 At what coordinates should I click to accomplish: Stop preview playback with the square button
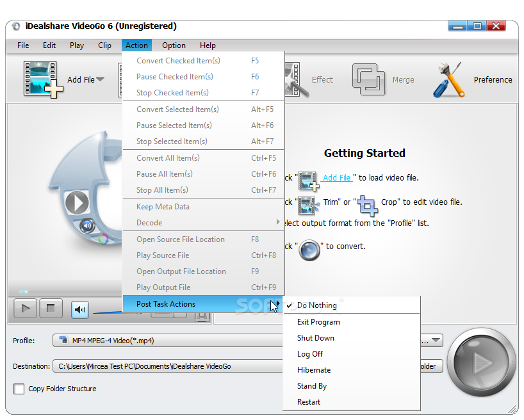click(51, 308)
